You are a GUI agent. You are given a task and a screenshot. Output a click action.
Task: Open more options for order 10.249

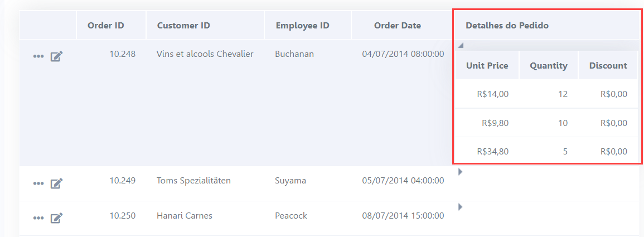click(x=38, y=183)
